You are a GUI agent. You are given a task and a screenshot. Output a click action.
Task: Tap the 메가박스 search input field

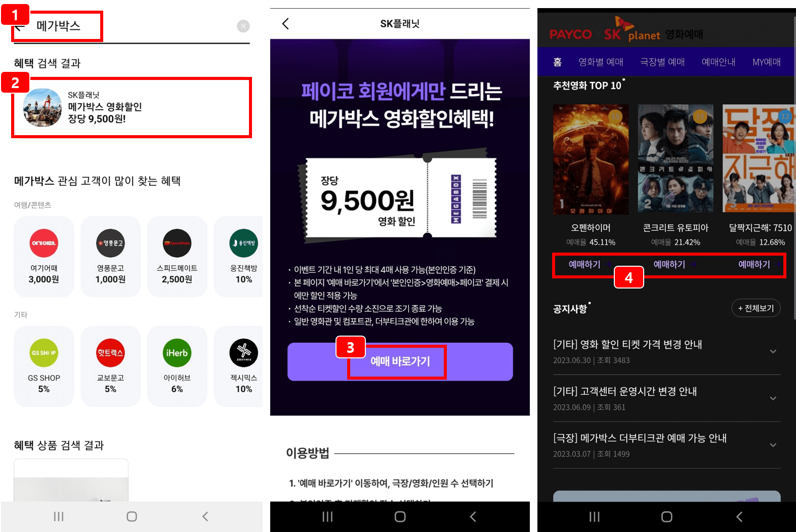coord(132,26)
